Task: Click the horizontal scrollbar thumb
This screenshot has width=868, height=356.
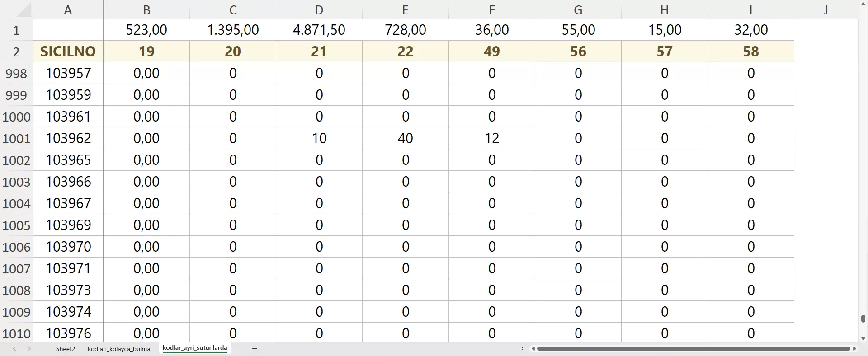Action: click(693, 348)
